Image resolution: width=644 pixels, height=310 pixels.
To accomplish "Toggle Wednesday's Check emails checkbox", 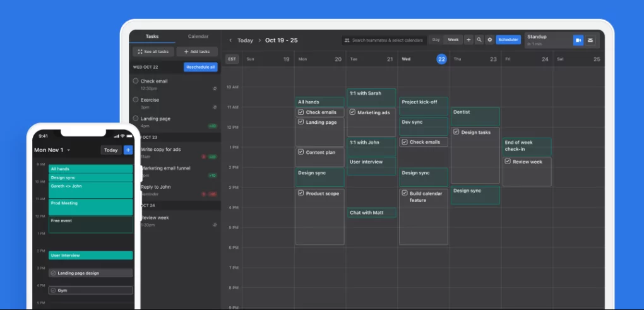I will pos(405,142).
